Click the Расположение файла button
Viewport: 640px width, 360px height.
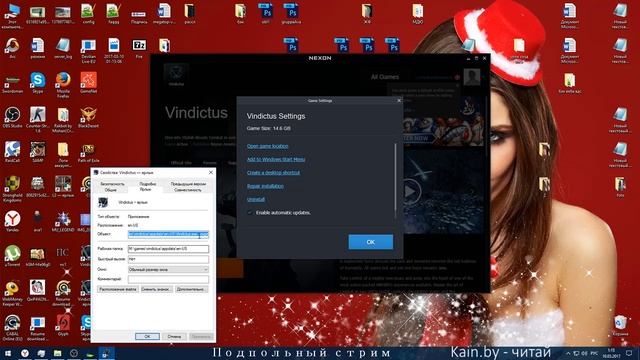point(118,289)
